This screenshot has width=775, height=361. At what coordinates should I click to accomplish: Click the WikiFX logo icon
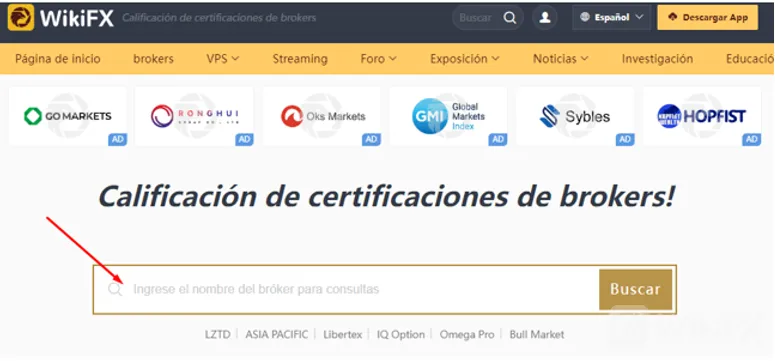tap(21, 17)
